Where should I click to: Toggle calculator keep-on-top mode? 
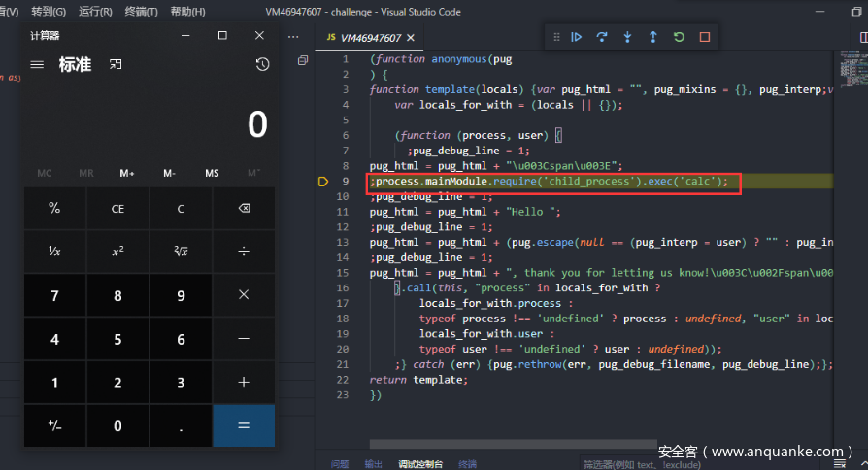(116, 64)
